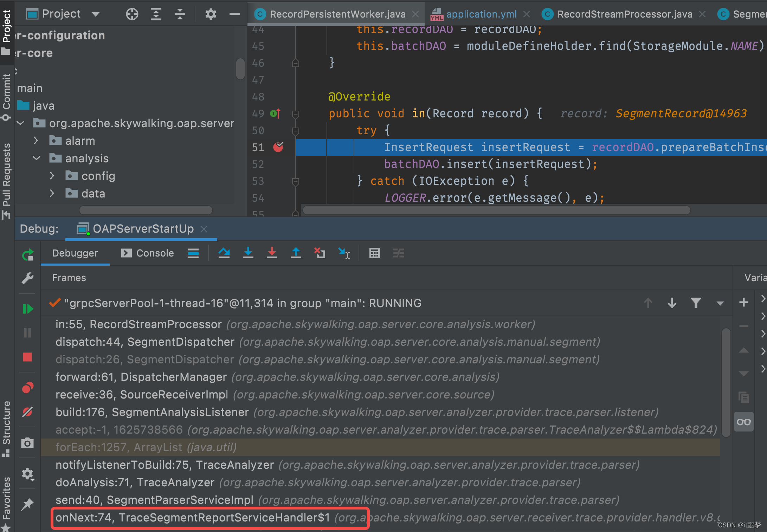This screenshot has width=767, height=532.
Task: Toggle the Show Watches glasses icon
Action: [x=744, y=422]
